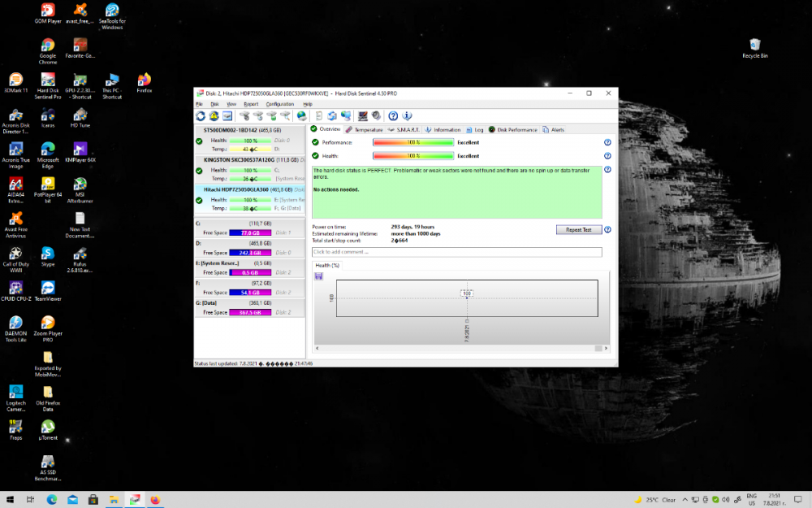The width and height of the screenshot is (812, 508).
Task: Click the information balloon toolbar icon
Action: [408, 117]
